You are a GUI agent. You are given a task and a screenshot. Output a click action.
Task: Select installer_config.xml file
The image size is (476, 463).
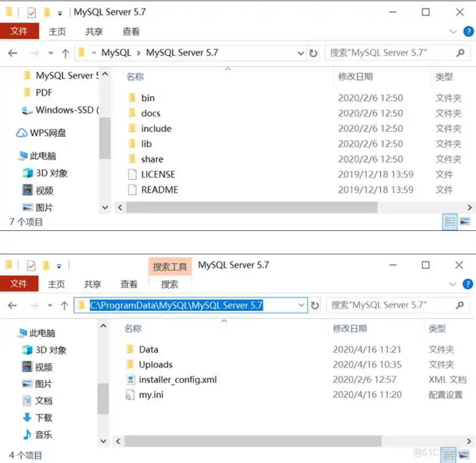178,380
